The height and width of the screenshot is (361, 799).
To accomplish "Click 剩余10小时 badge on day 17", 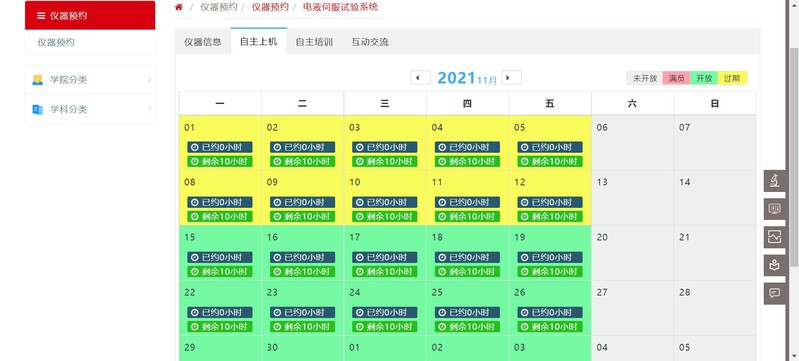I will pos(385,272).
